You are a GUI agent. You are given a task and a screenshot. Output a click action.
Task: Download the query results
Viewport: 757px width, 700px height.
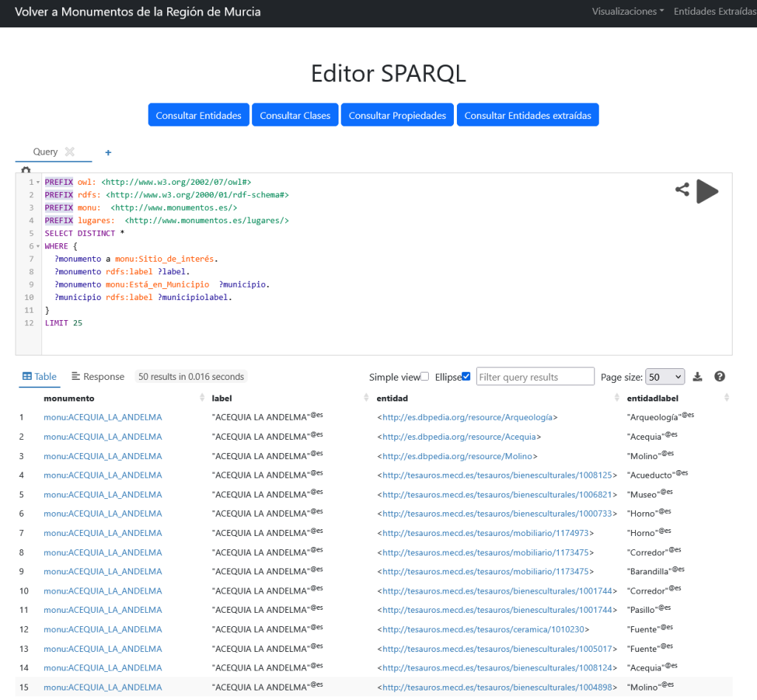(697, 377)
